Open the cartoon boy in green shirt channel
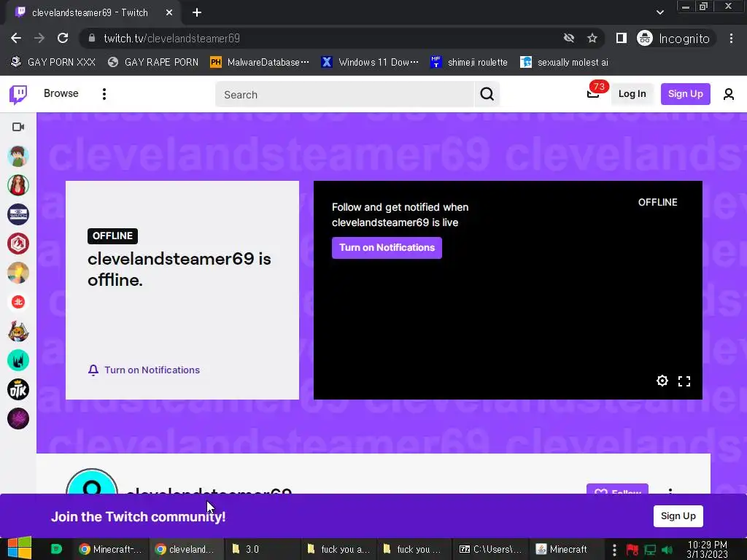This screenshot has height=560, width=747. pyautogui.click(x=18, y=156)
